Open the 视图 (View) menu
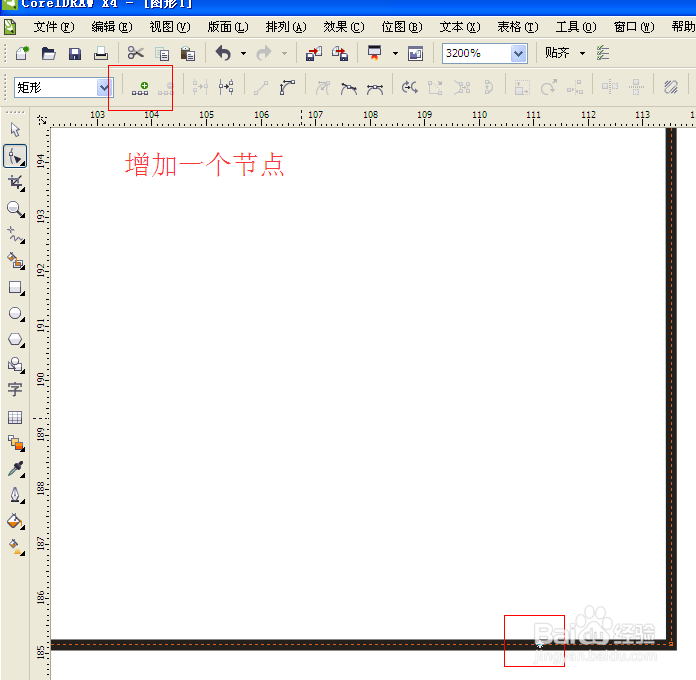The height and width of the screenshot is (680, 696). point(170,27)
